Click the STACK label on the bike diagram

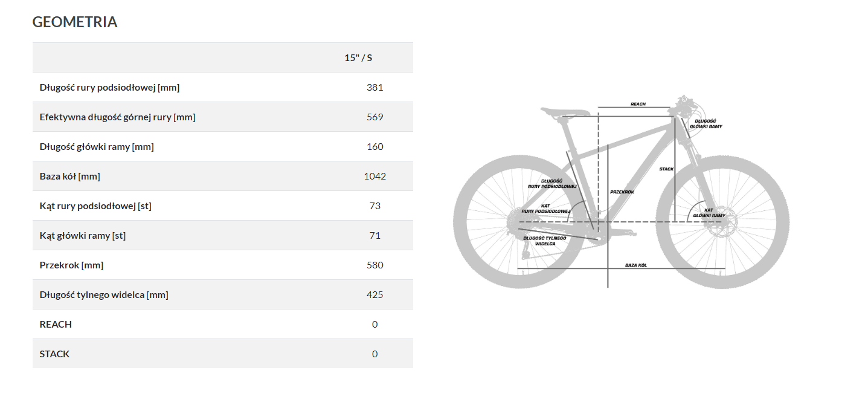point(666,169)
